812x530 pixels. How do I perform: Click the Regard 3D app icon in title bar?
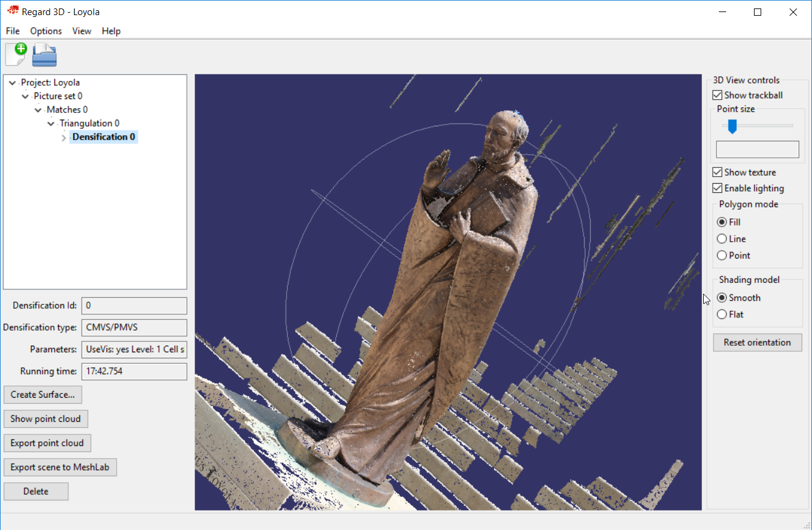13,11
